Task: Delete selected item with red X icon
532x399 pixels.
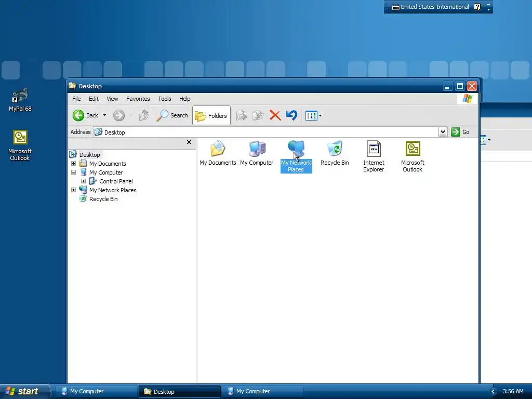Action: pos(275,115)
